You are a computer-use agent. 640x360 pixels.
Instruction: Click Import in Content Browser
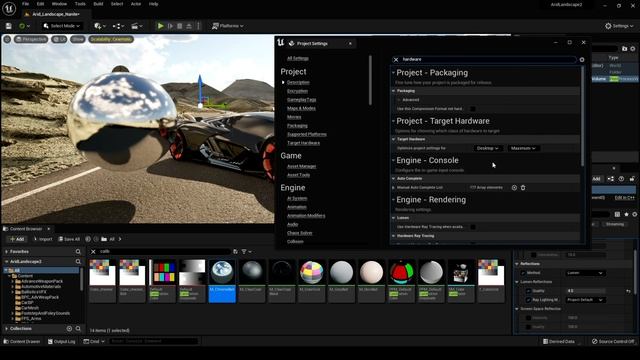click(x=43, y=239)
